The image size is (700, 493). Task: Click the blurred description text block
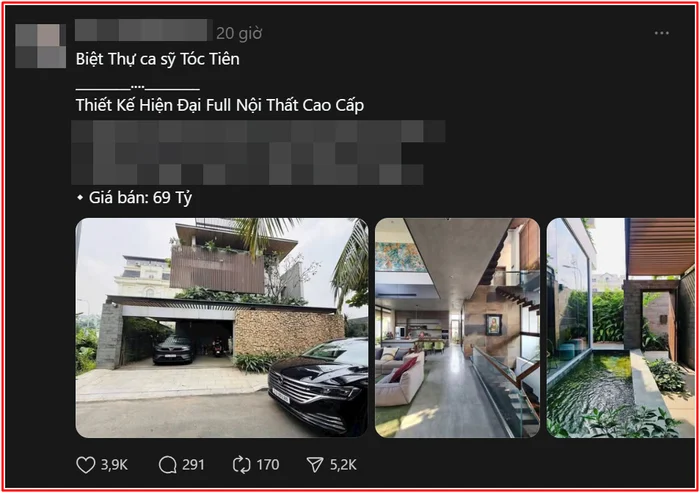point(258,152)
